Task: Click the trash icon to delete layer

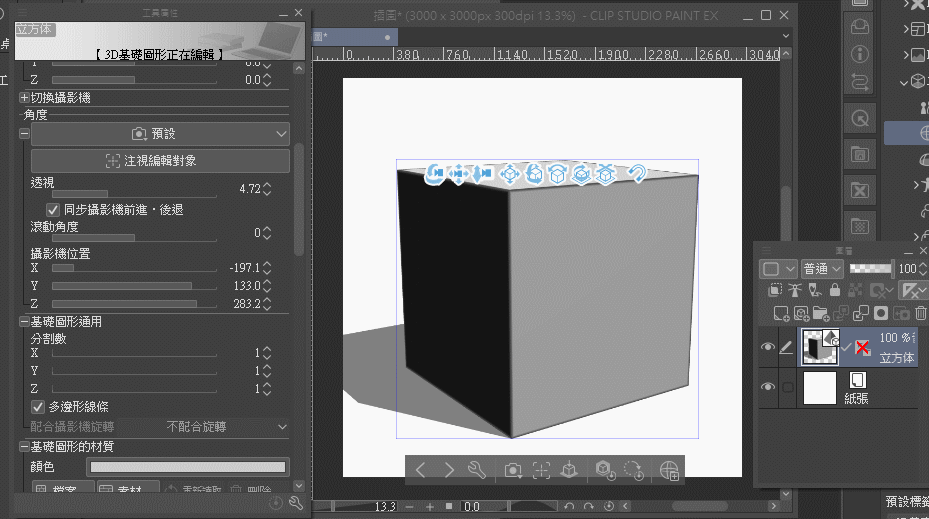Action: tap(921, 313)
